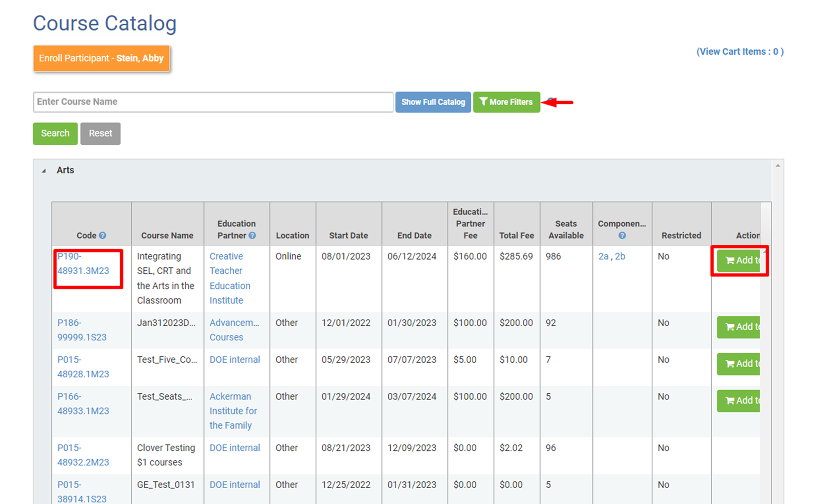
Task: Open DOE internal link for Test_Five_Co...
Action: click(235, 359)
